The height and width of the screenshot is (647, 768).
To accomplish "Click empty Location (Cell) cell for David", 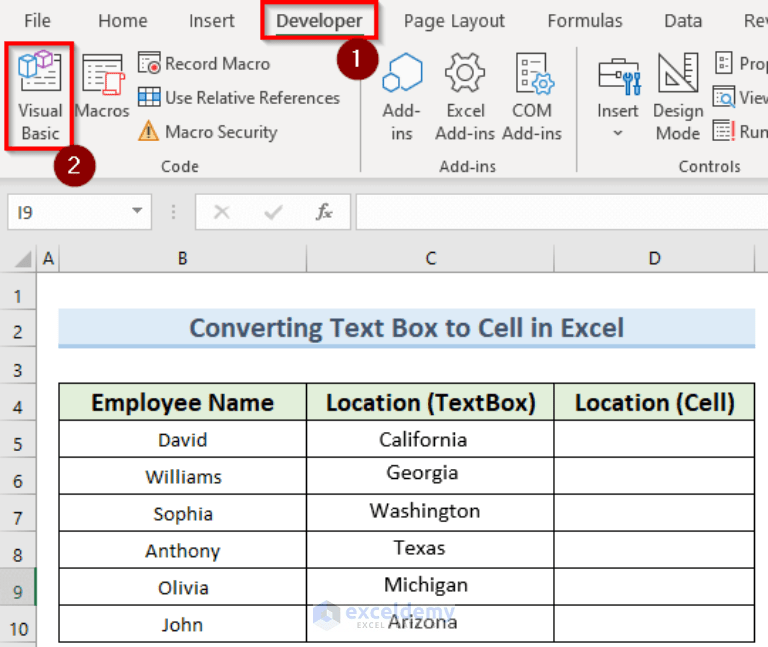I will click(654, 439).
